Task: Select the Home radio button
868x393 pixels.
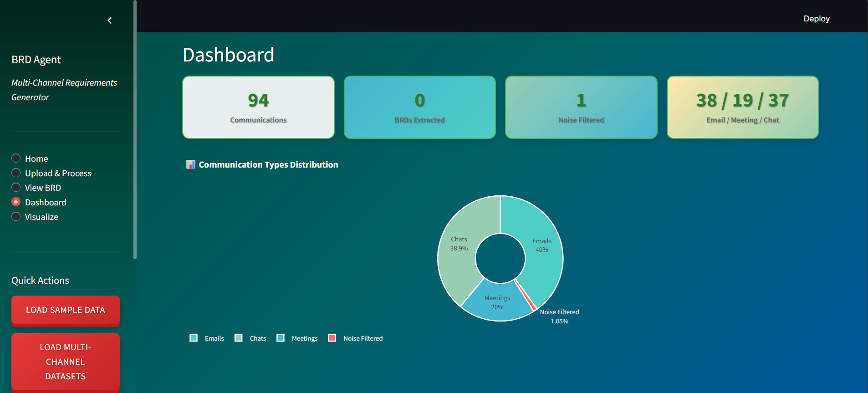Action: [16, 158]
